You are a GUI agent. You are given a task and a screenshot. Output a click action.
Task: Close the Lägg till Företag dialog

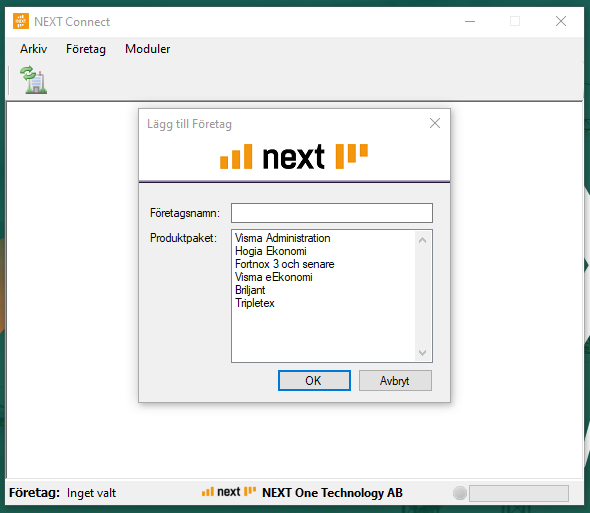click(435, 123)
